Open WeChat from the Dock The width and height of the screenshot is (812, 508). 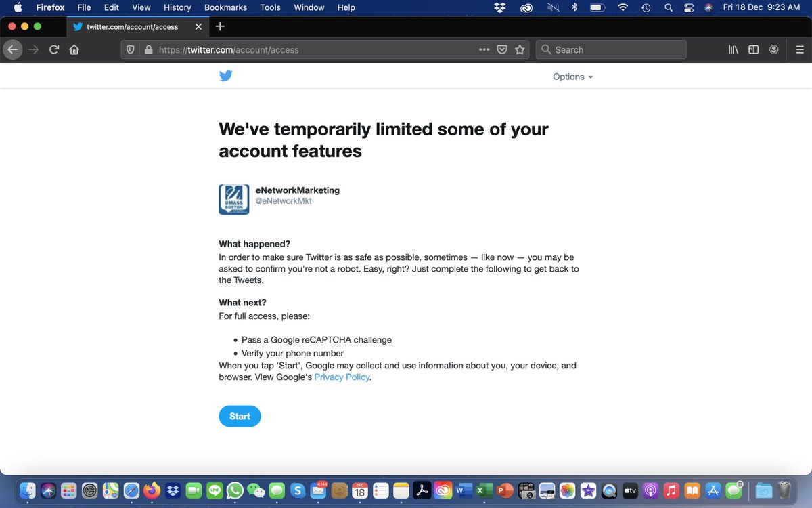pyautogui.click(x=256, y=490)
